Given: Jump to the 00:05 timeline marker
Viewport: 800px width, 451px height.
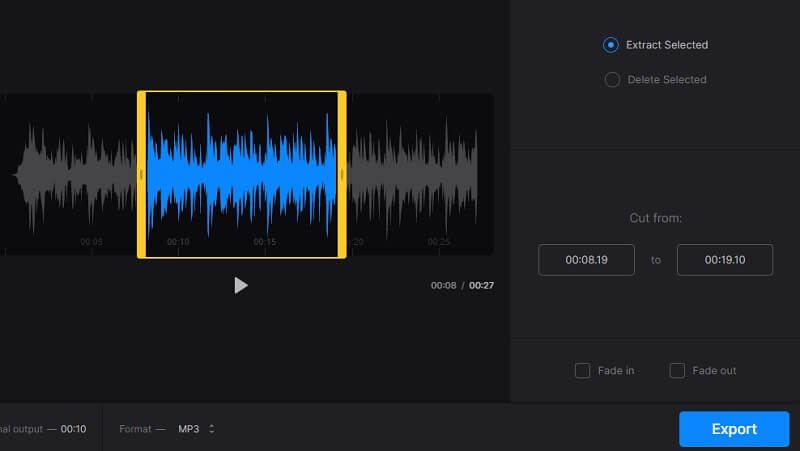Looking at the screenshot, I should coord(91,242).
